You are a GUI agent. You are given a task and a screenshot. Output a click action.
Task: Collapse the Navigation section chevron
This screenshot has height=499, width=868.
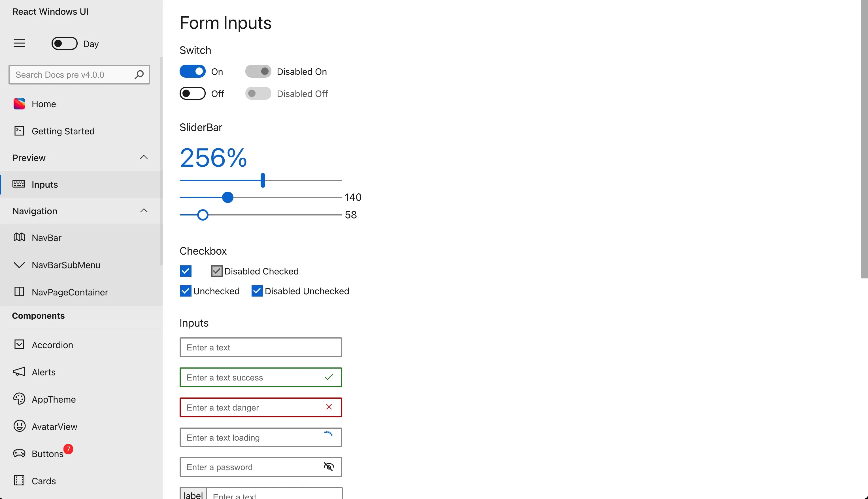[144, 211]
